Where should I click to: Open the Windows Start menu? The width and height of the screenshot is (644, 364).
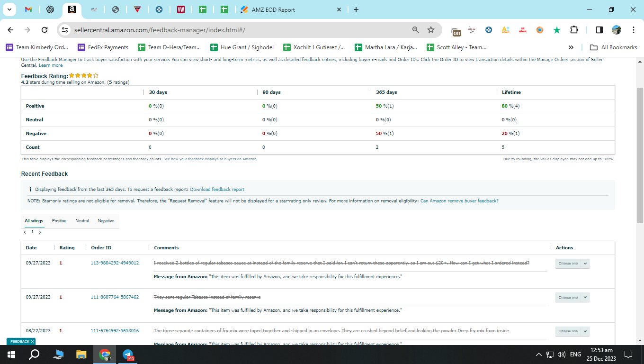point(11,355)
